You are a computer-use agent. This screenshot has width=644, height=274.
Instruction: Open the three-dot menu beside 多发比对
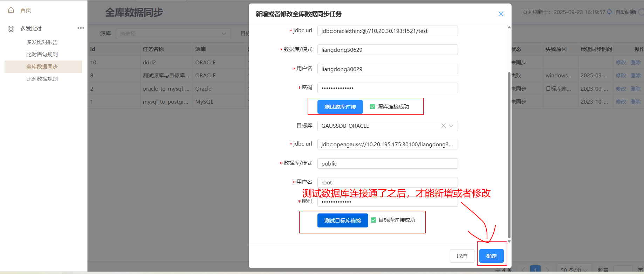[81, 28]
